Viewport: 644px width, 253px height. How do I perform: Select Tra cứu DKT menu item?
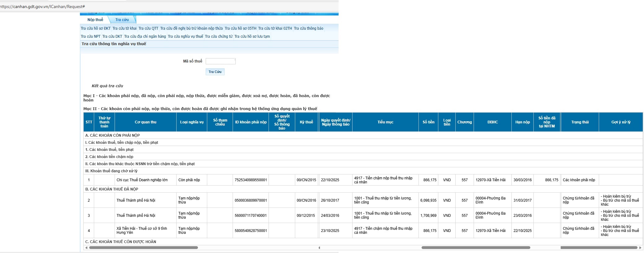[x=112, y=36]
